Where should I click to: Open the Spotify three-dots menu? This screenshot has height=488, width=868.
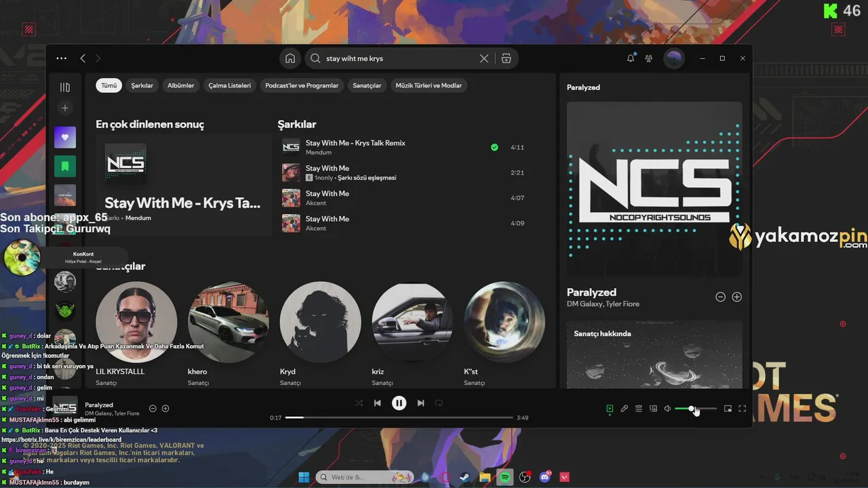[62, 58]
